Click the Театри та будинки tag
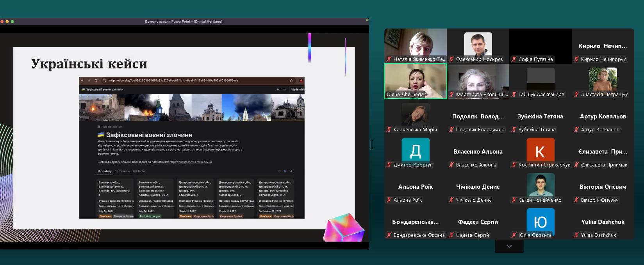This screenshot has height=265, width=644. click(123, 216)
